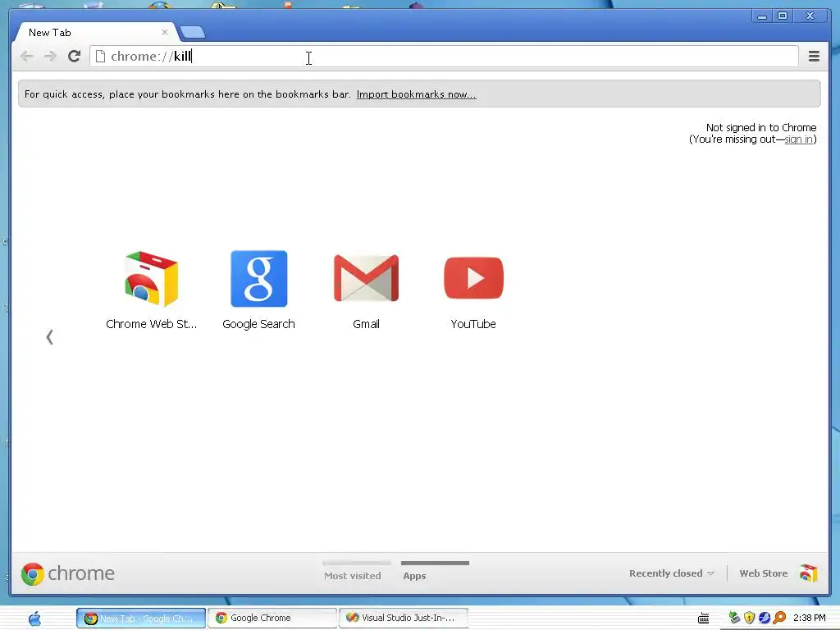Reload the current page
Screen dimensions: 840x630
74,56
